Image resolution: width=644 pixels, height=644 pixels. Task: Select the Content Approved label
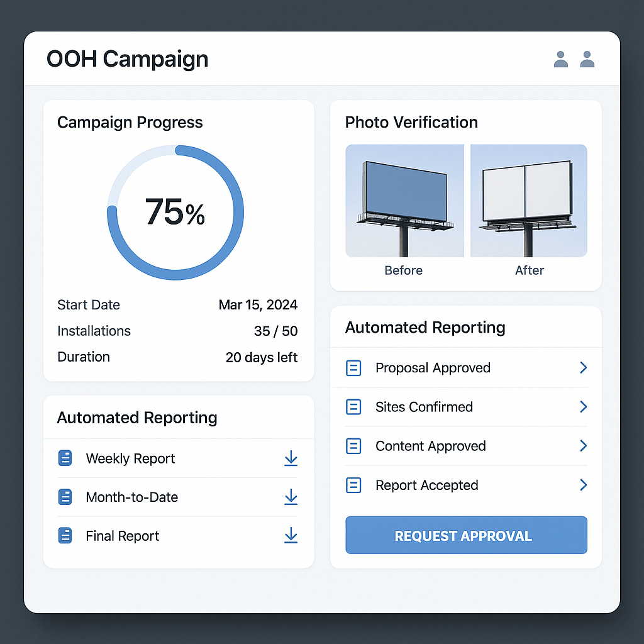point(430,446)
